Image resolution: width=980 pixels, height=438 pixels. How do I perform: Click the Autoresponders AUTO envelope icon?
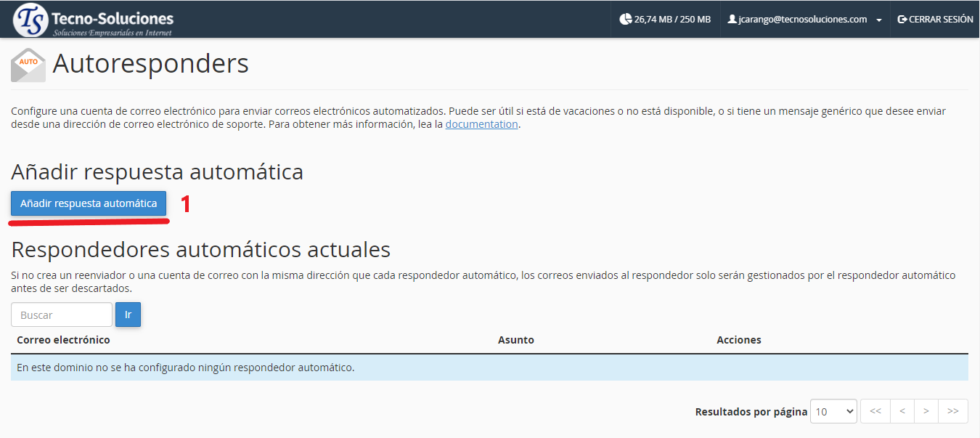(28, 65)
